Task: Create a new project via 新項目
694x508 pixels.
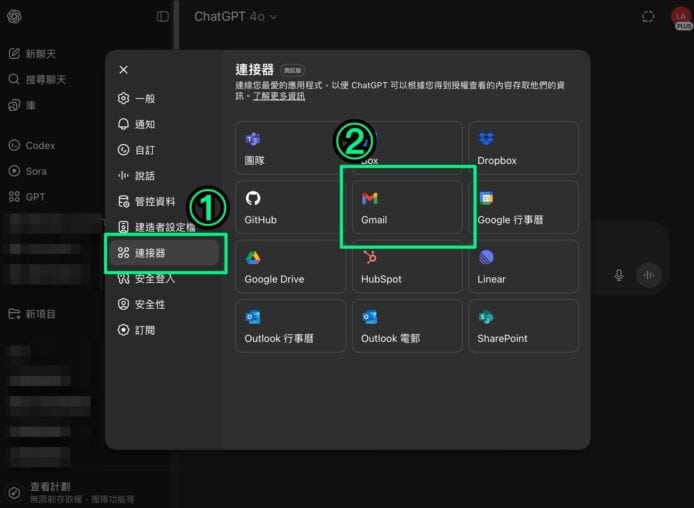Action: pyautogui.click(x=32, y=314)
